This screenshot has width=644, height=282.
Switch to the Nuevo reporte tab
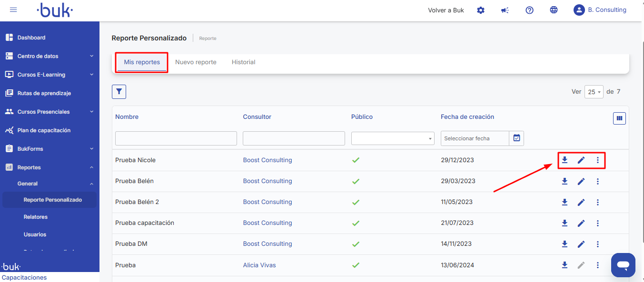pyautogui.click(x=196, y=62)
